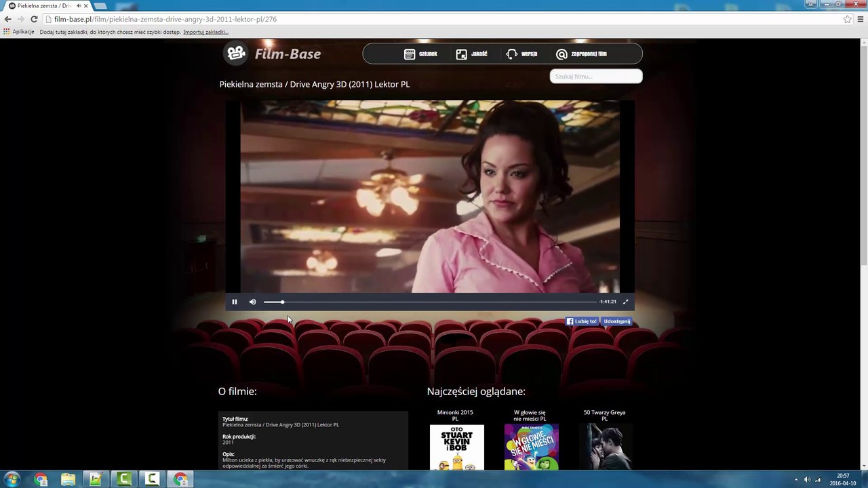Open second Camtasia icon in taskbar
The image size is (868, 488).
click(152, 479)
